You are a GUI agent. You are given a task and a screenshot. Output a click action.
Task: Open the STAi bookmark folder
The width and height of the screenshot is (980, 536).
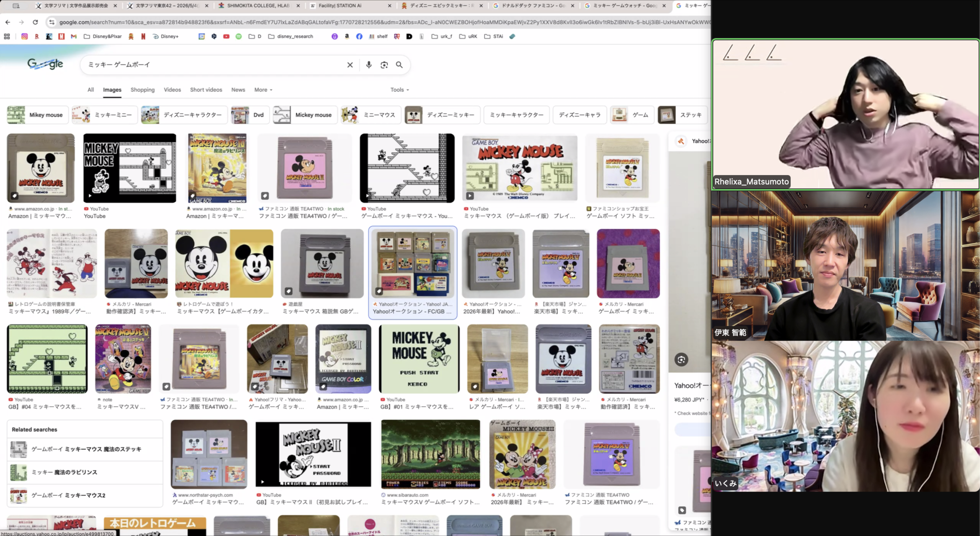(x=494, y=36)
